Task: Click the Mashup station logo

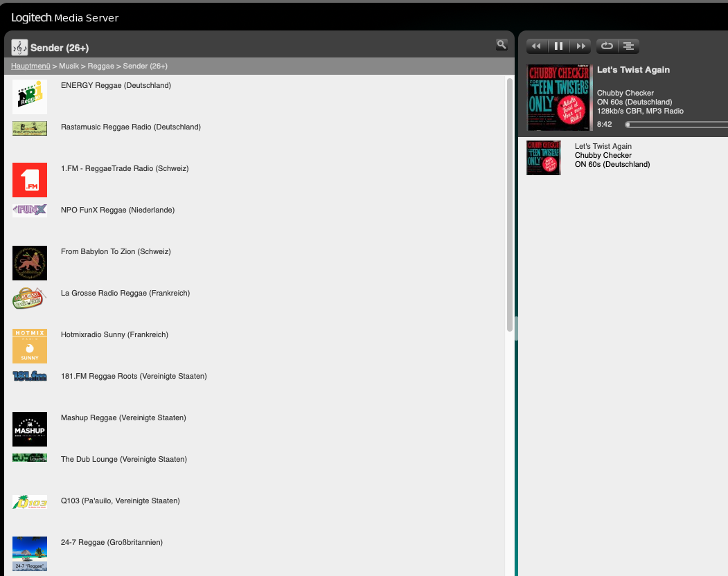Action: pyautogui.click(x=30, y=429)
